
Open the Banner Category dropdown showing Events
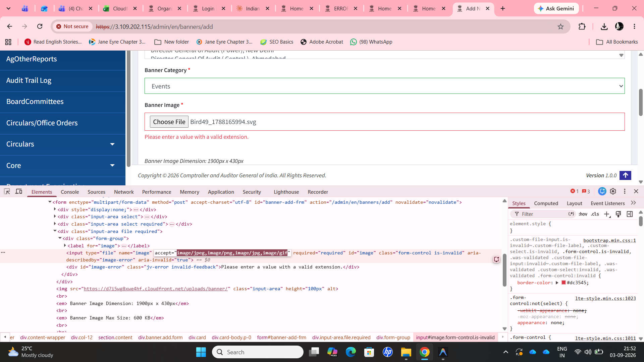(384, 86)
